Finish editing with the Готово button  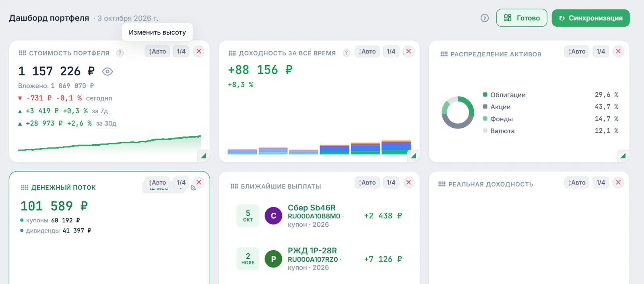point(522,18)
